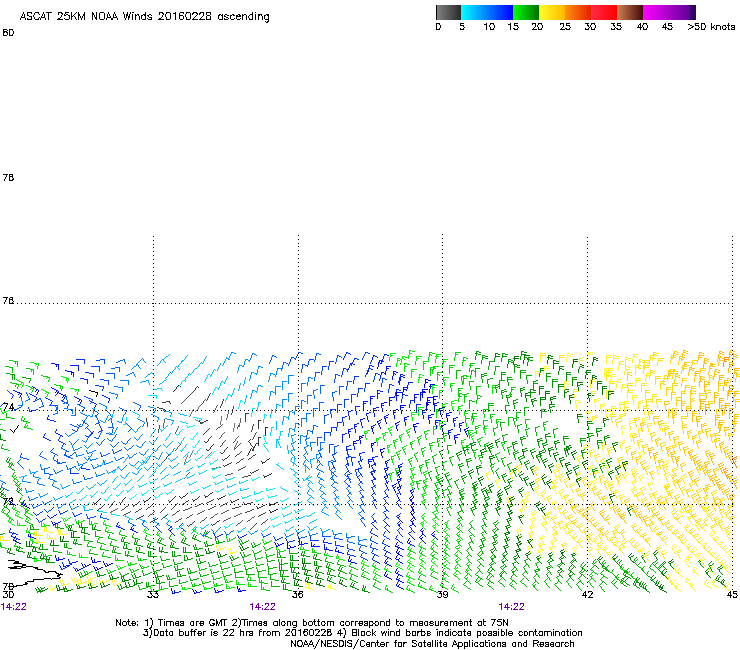Click the '15' label on the color scale
740x650 pixels.
point(513,27)
